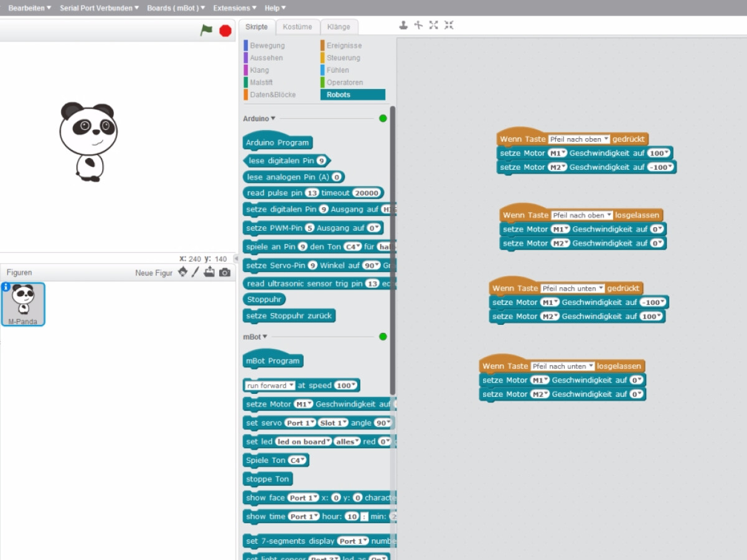
Task: Select the shrink sprite tool
Action: pos(449,25)
